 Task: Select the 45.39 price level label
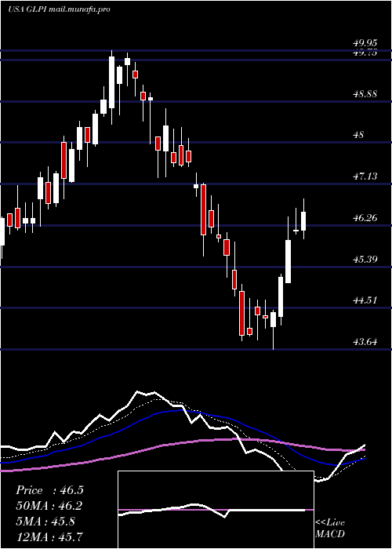click(365, 259)
